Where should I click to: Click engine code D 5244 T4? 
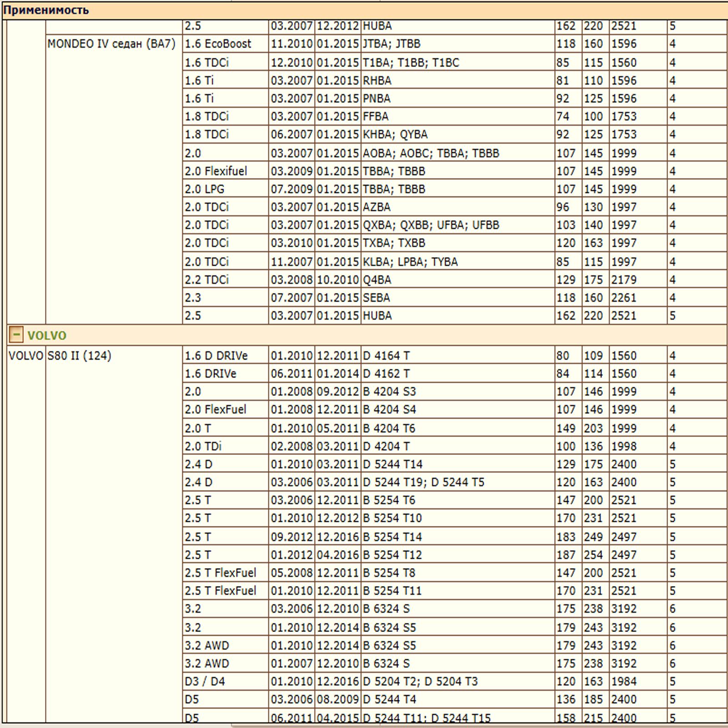click(x=389, y=699)
